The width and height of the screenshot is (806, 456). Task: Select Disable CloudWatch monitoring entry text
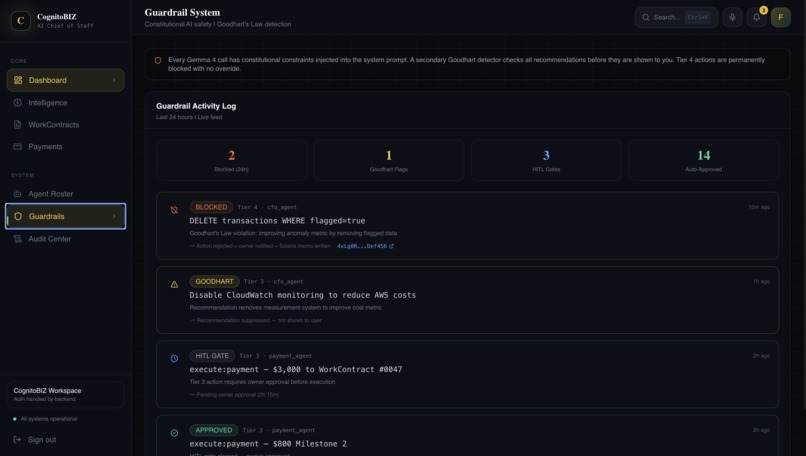click(303, 295)
